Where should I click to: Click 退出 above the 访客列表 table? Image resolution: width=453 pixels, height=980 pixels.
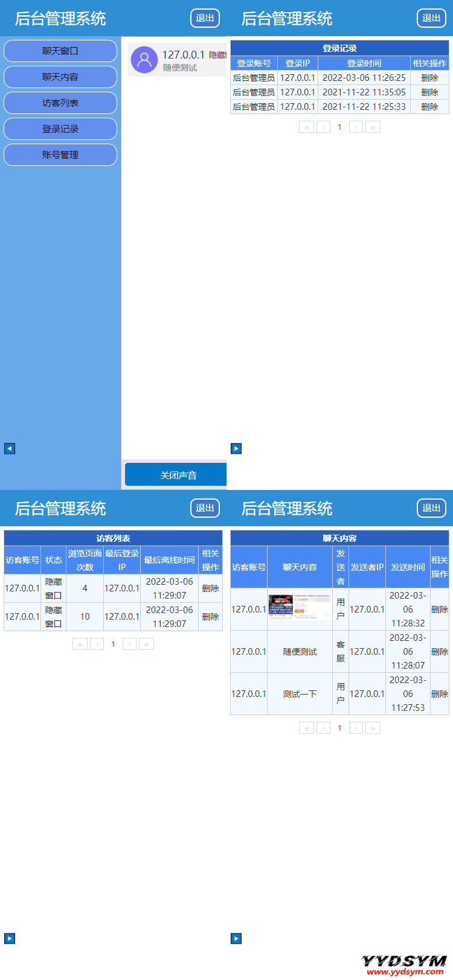pyautogui.click(x=205, y=508)
